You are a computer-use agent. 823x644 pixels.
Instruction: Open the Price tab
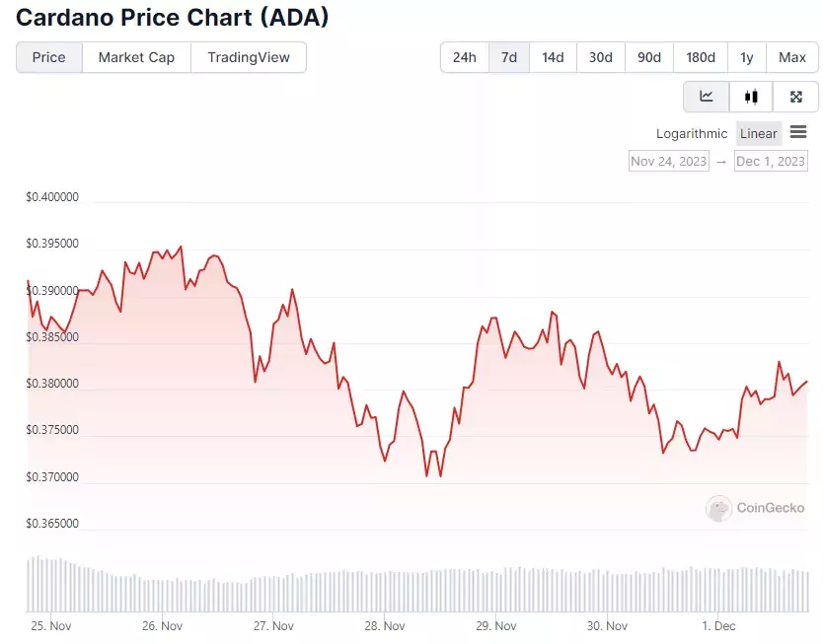[49, 57]
